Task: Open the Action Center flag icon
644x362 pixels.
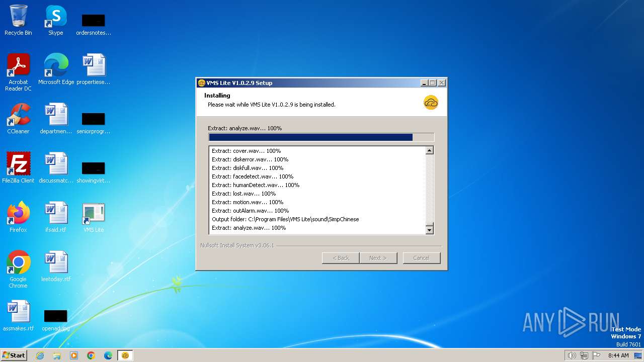Action: coord(596,355)
